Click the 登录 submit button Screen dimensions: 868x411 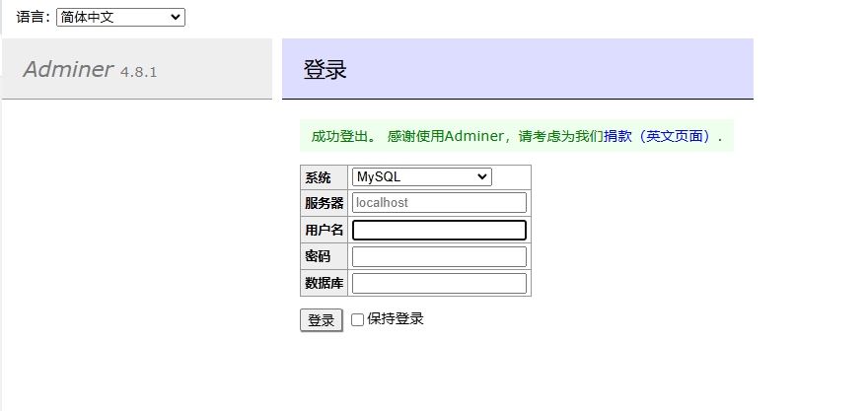(322, 320)
